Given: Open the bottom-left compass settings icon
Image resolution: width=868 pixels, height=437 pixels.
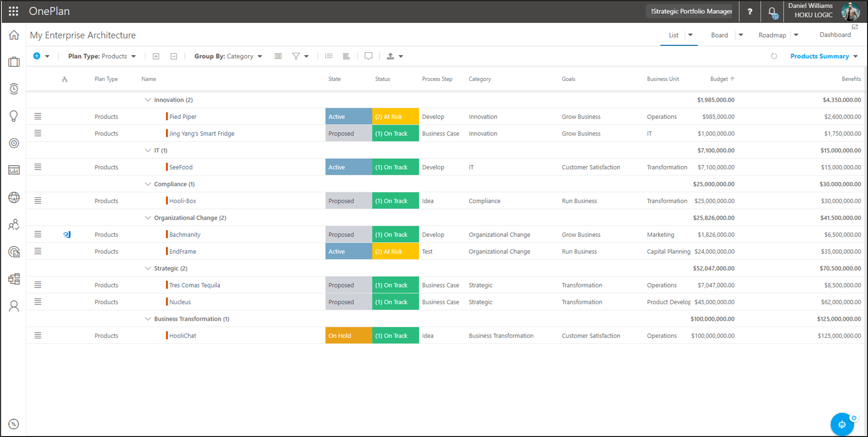Looking at the screenshot, I should pyautogui.click(x=14, y=424).
